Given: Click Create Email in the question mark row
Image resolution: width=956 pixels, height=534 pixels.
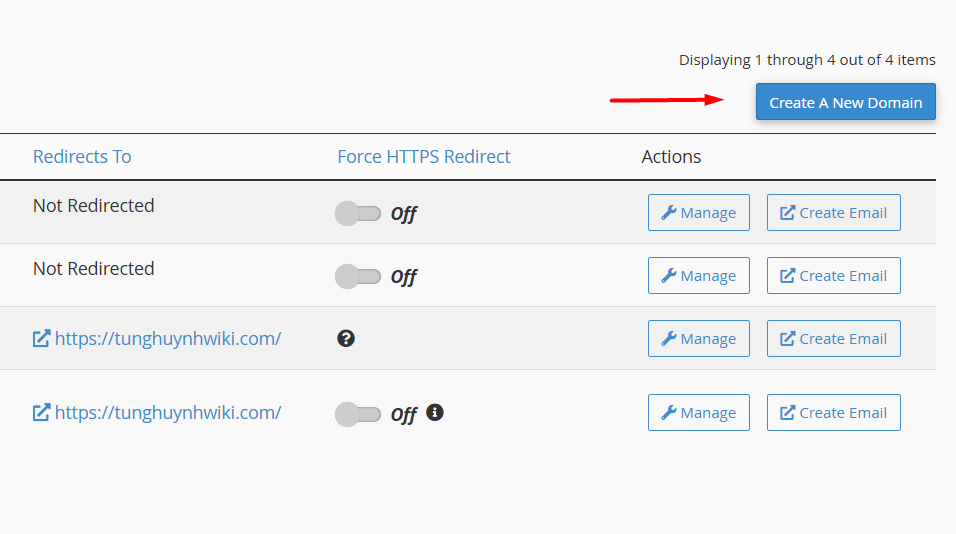Looking at the screenshot, I should click(833, 338).
